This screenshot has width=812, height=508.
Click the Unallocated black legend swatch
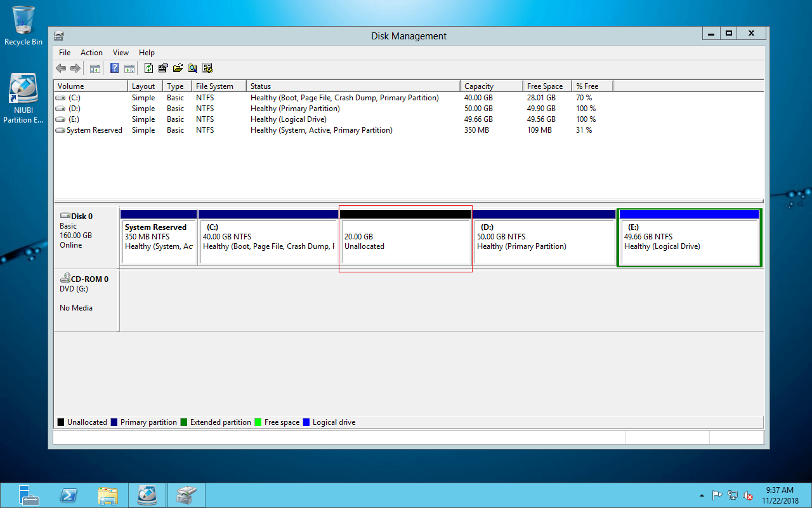[x=61, y=422]
